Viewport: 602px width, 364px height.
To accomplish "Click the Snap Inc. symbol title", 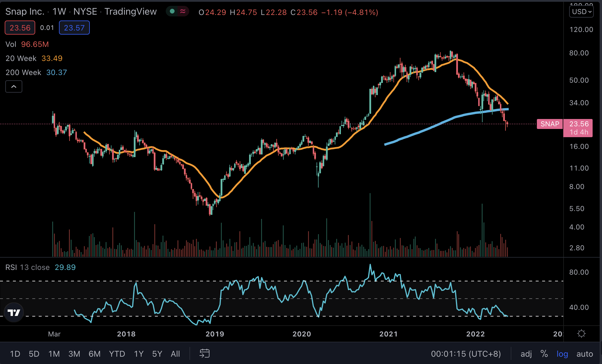I will 25,11.
